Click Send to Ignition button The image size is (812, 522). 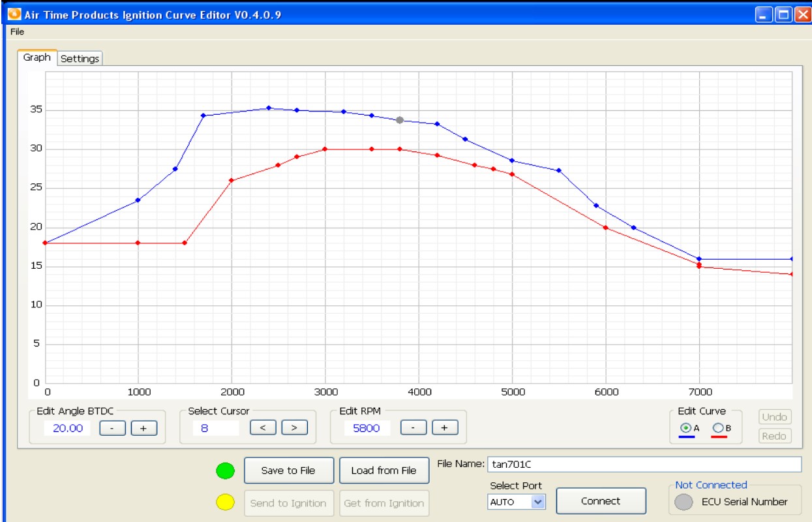[288, 503]
